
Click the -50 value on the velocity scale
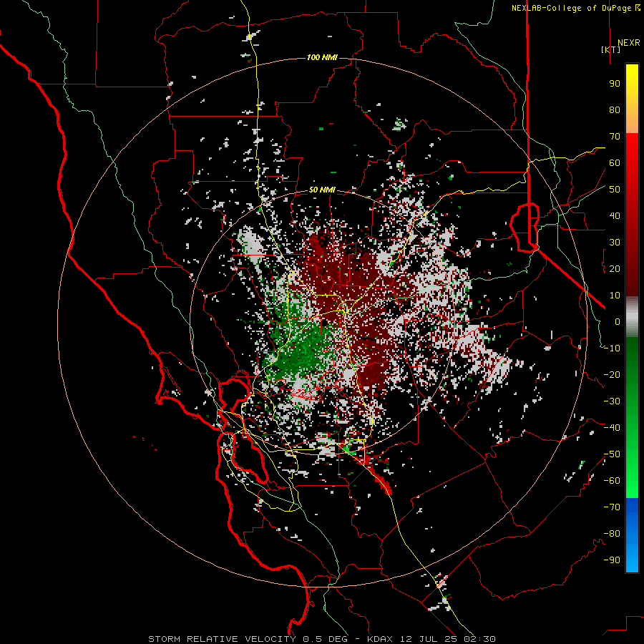point(612,454)
